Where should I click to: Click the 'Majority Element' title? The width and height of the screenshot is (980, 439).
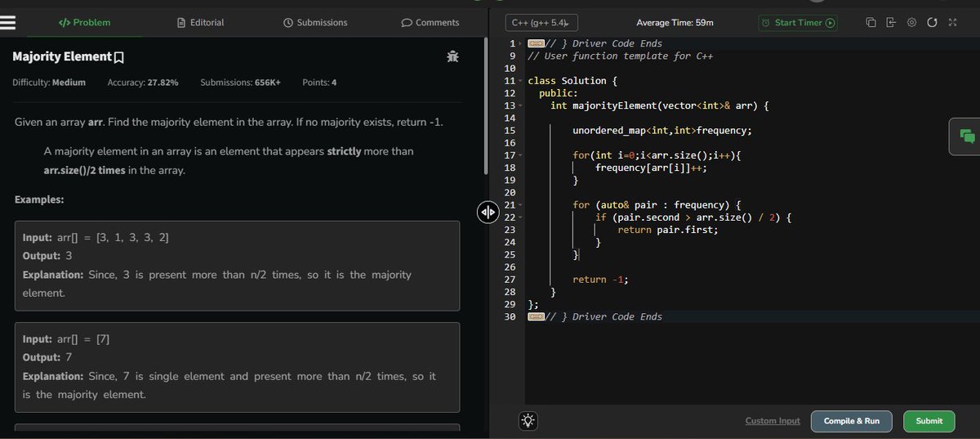62,56
